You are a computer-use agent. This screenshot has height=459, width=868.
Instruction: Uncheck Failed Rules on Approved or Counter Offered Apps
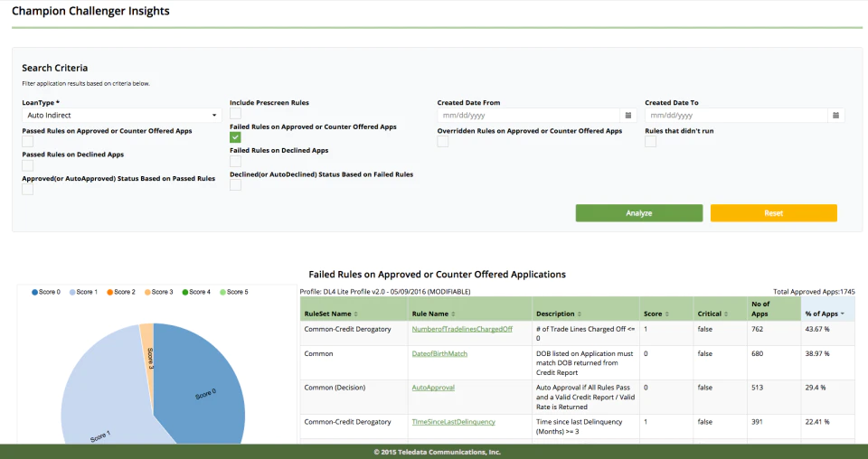pos(235,137)
